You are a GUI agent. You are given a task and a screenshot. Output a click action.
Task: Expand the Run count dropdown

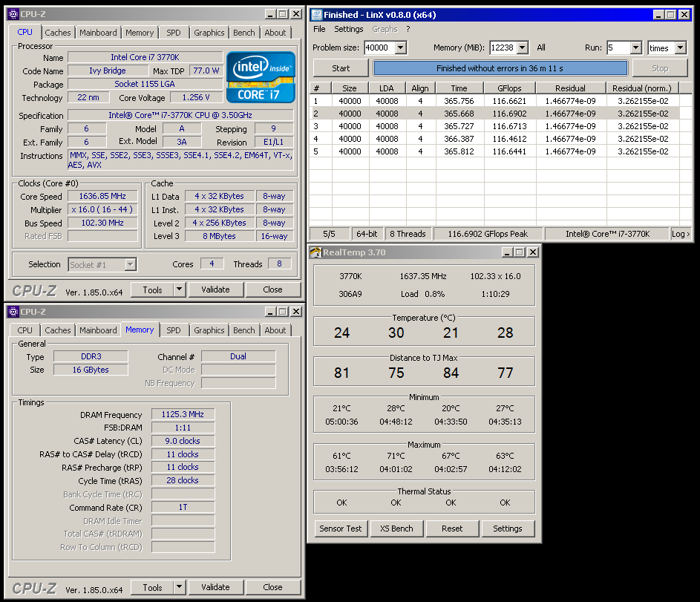pos(635,48)
